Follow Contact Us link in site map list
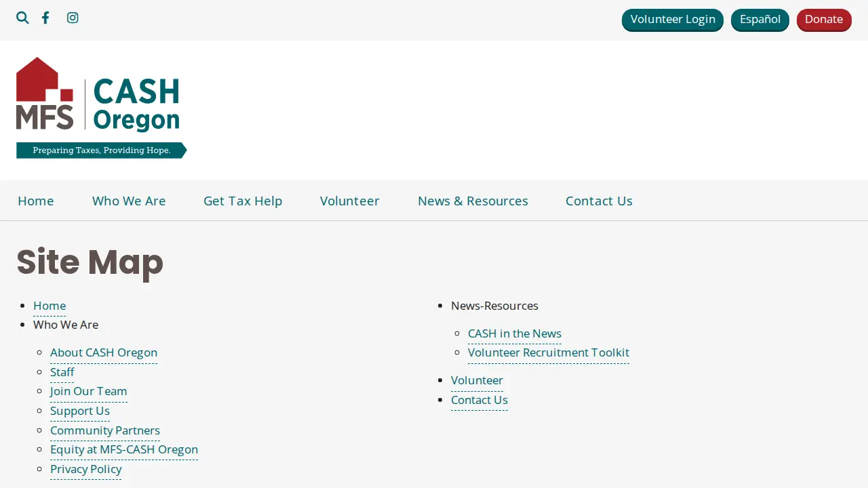Image resolution: width=868 pixels, height=488 pixels. coord(479,400)
